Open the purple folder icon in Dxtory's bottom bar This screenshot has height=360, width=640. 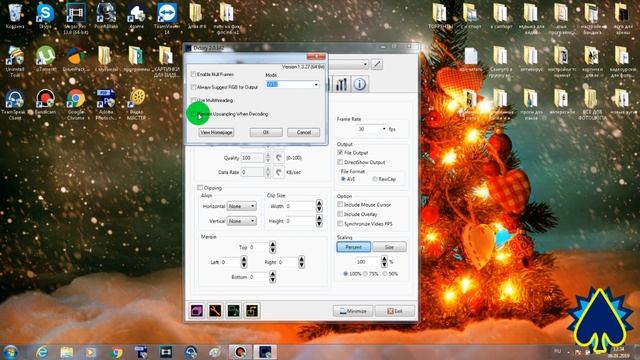pyautogui.click(x=197, y=311)
